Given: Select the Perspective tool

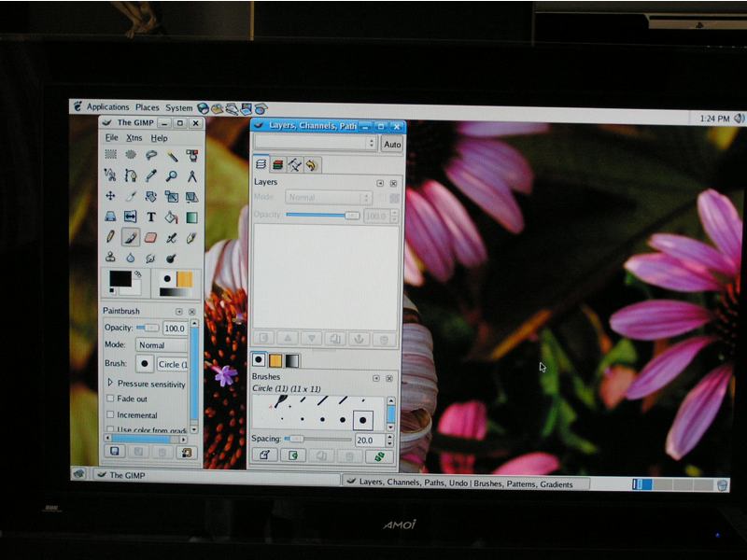Looking at the screenshot, I should click(x=110, y=217).
